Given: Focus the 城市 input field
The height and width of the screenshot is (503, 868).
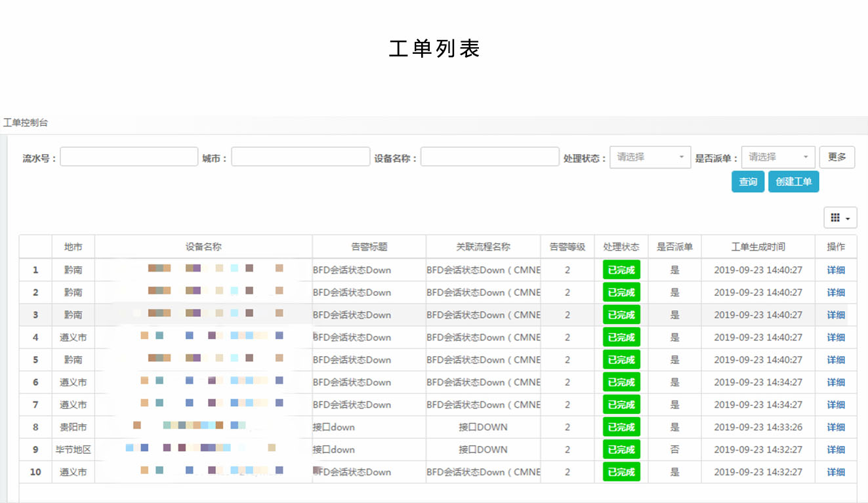Looking at the screenshot, I should (300, 157).
